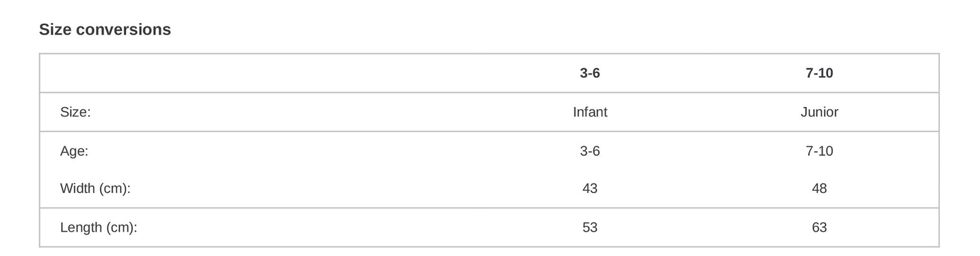Select the bold 3-6 column header
The height and width of the screenshot is (256, 980).
pyautogui.click(x=590, y=73)
